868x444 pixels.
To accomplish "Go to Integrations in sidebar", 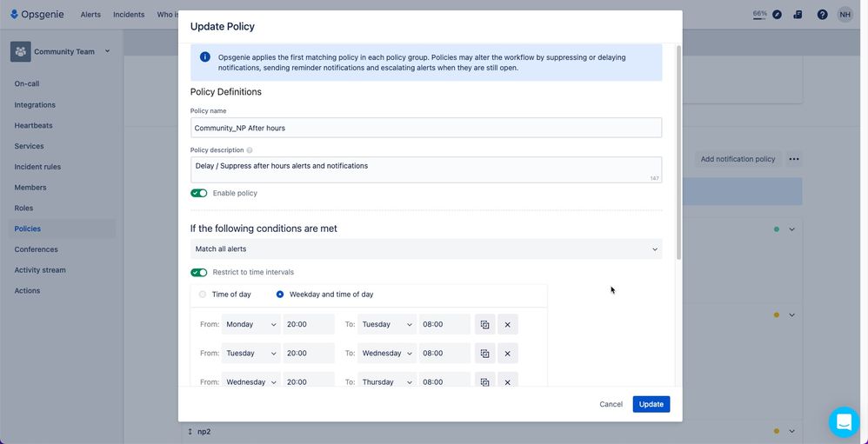I will (35, 104).
